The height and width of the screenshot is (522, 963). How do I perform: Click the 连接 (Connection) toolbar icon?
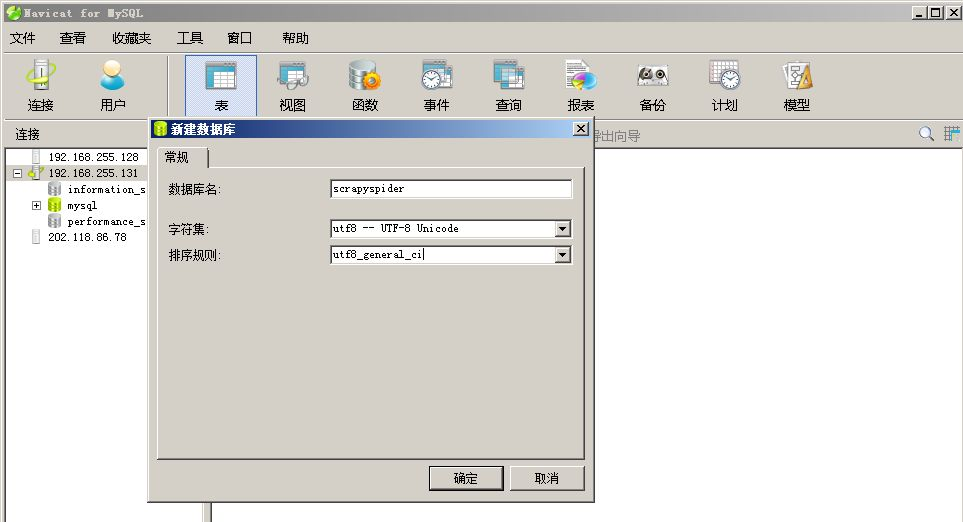(x=41, y=85)
